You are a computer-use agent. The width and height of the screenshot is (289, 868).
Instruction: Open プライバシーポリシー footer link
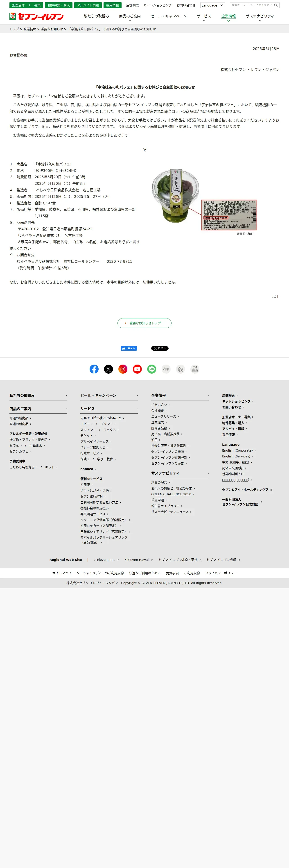(221, 573)
